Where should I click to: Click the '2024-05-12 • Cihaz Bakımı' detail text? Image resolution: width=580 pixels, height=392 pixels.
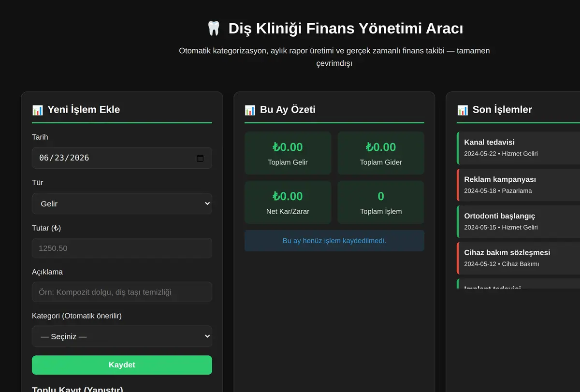click(501, 264)
